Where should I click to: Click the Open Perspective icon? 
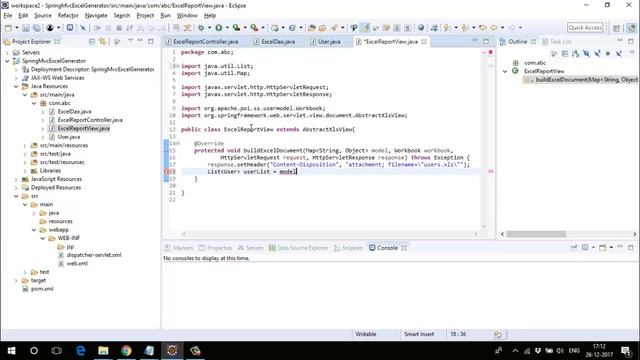(617, 28)
